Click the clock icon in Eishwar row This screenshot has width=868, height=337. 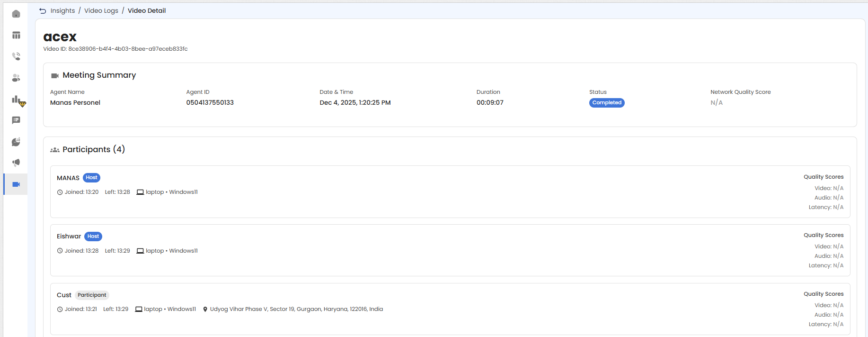60,251
